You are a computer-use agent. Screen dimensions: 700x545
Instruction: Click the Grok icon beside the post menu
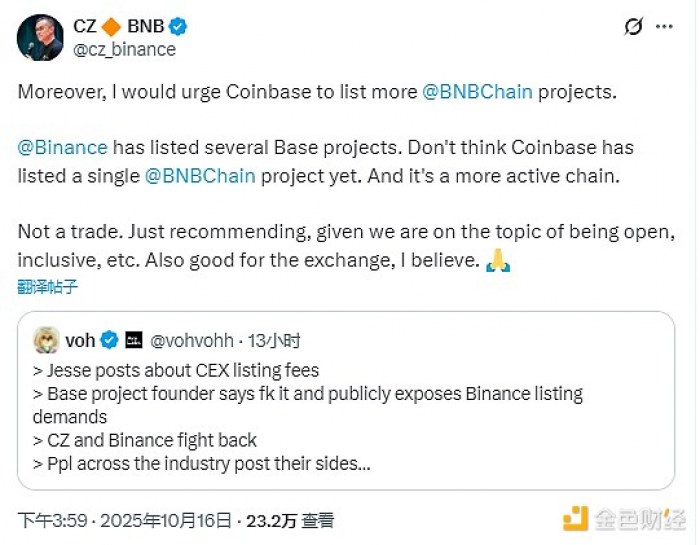coord(633,27)
